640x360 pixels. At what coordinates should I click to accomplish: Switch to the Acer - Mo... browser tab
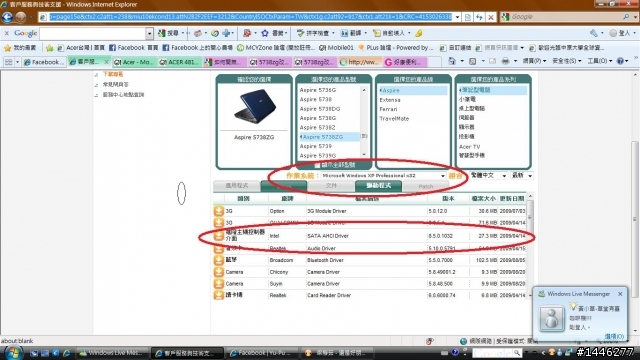pos(133,62)
